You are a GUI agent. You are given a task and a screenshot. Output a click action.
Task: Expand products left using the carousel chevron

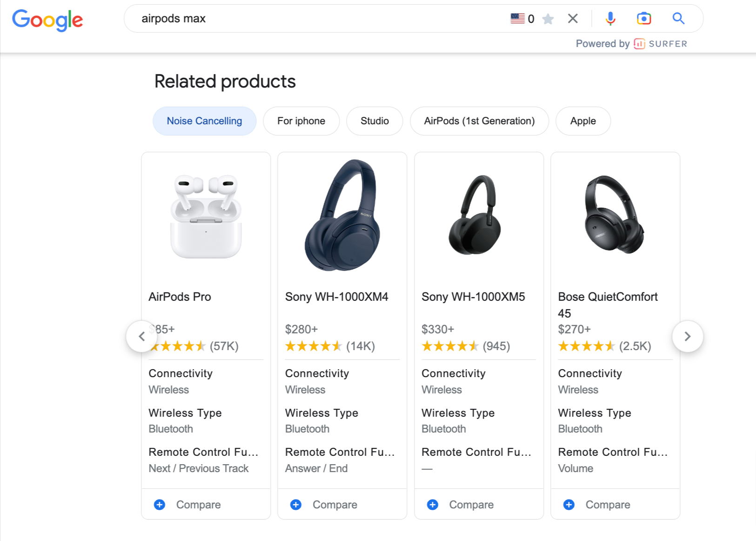tap(142, 336)
